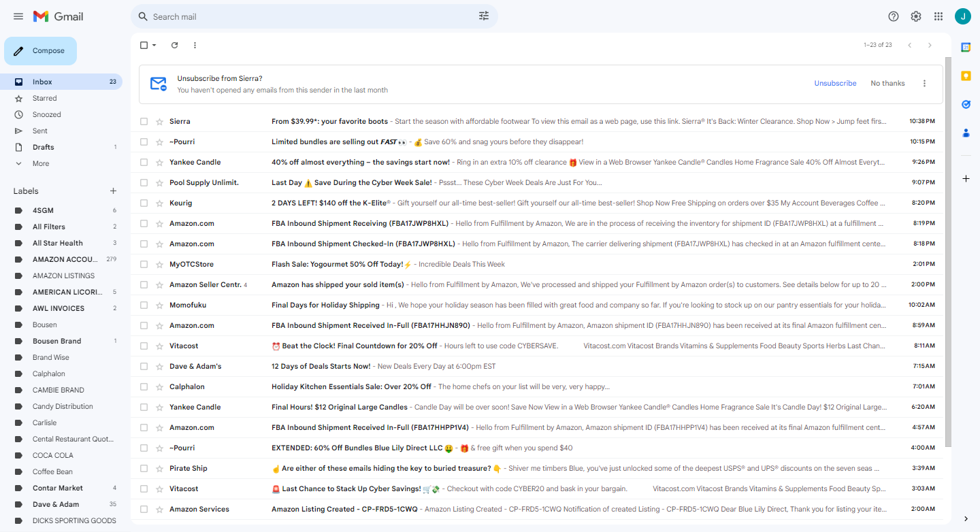
Task: Click the inbox vertical scrollbar
Action: click(948, 252)
